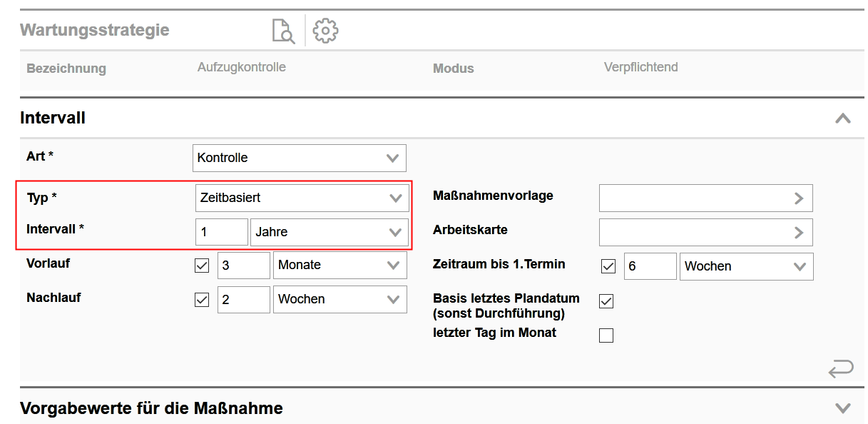868x424 pixels.
Task: Expand Vorgabewerte für die Maßnahme section
Action: click(x=842, y=408)
